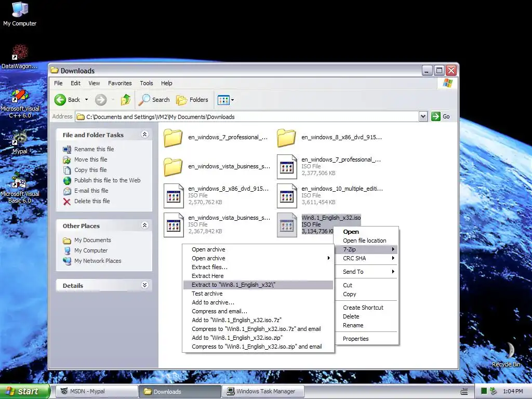Choose Extract to "Win8.1_English_x32\"
Screen dimensions: 532x399
(x=258, y=285)
